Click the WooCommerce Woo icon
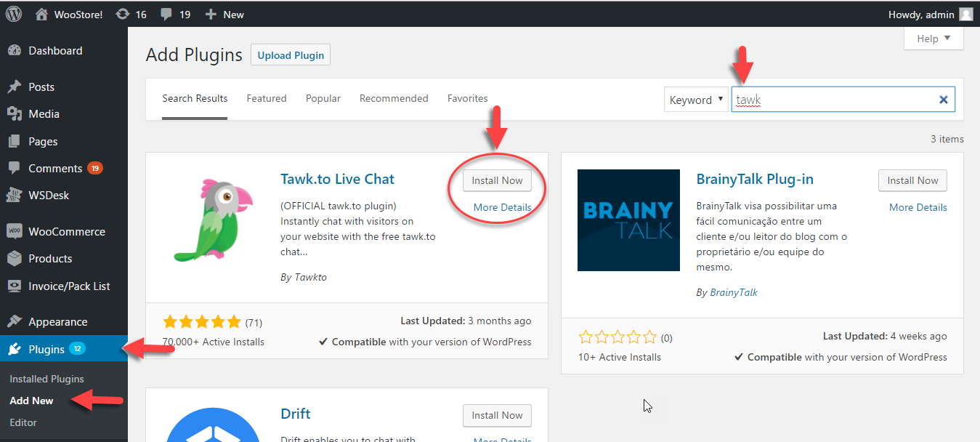Viewport: 980px width, 442px height. point(14,231)
